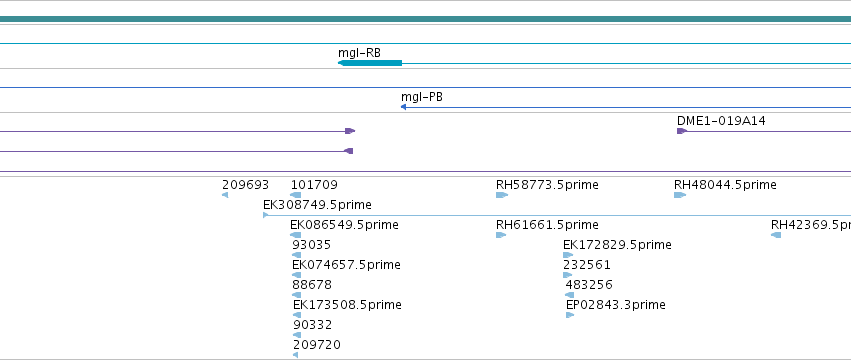
Task: Click the EK308749.5prime start arrowhead
Action: (x=266, y=215)
